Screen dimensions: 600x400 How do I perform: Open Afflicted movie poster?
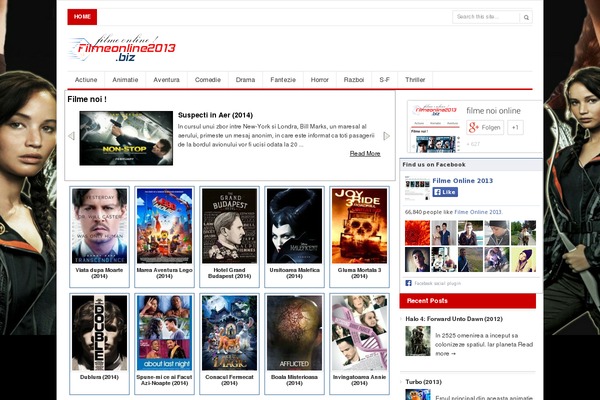(295, 333)
